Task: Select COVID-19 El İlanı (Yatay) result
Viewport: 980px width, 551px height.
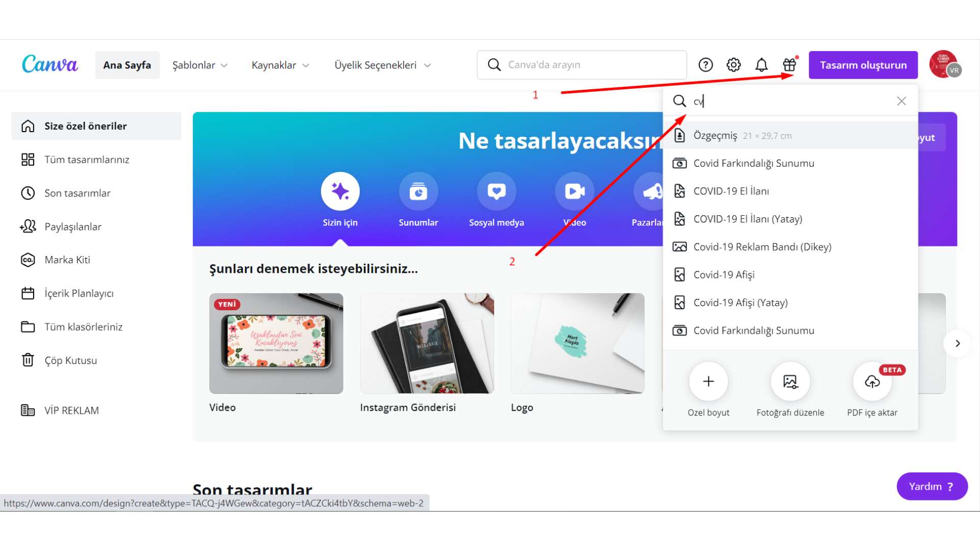Action: tap(790, 219)
